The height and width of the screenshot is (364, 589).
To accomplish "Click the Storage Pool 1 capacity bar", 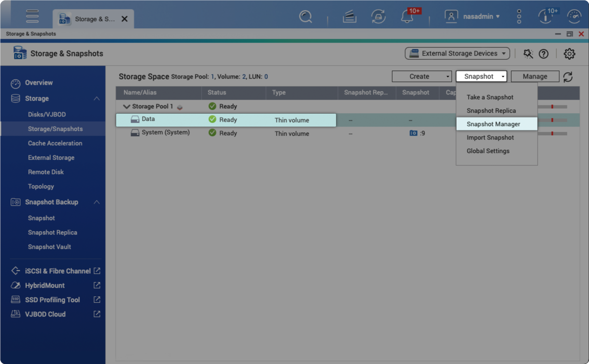I will (552, 106).
